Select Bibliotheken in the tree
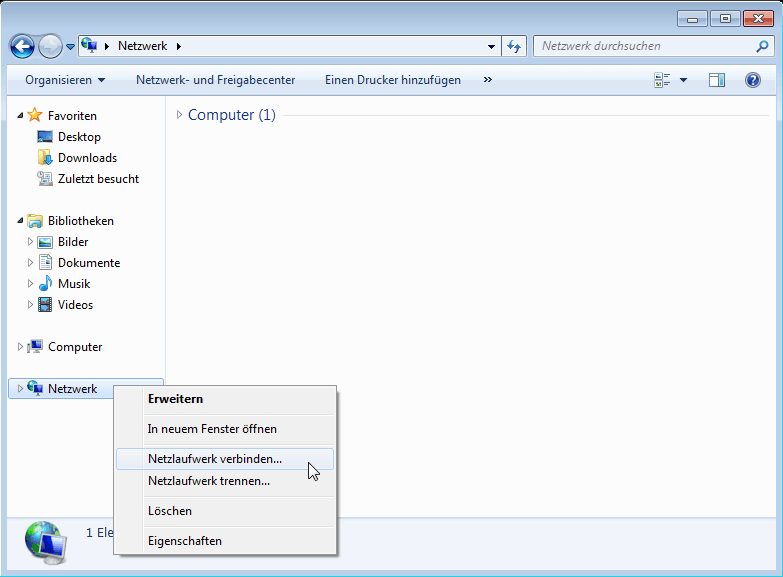783x577 pixels. 81,221
